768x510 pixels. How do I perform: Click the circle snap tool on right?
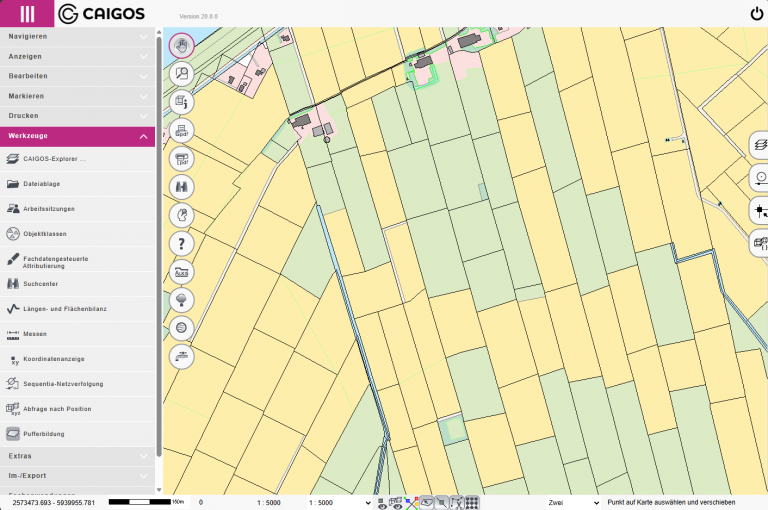[760, 178]
